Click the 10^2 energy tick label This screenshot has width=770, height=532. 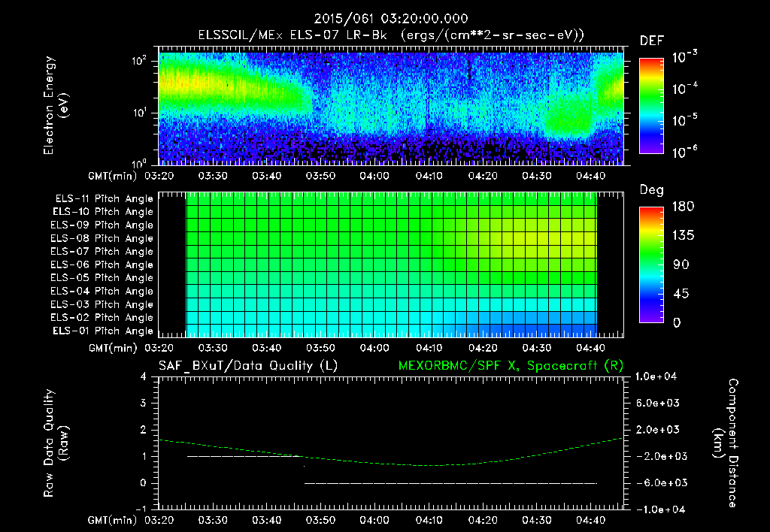coord(139,62)
